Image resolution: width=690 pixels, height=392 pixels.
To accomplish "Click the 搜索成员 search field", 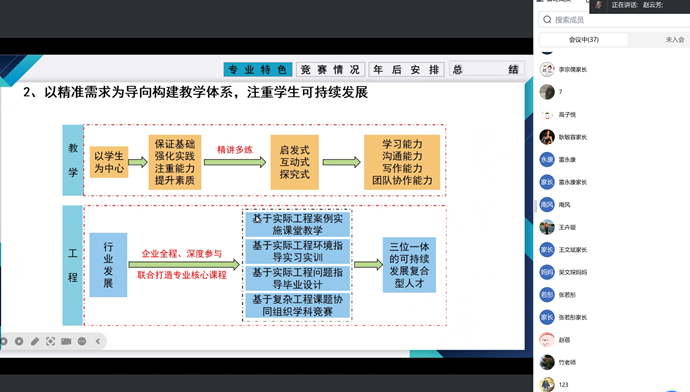I will point(614,20).
